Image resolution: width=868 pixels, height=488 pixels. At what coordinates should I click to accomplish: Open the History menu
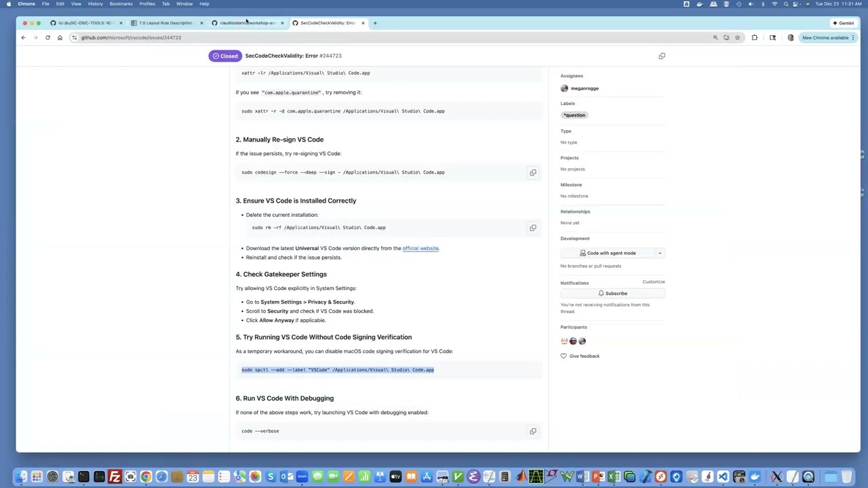point(95,3)
